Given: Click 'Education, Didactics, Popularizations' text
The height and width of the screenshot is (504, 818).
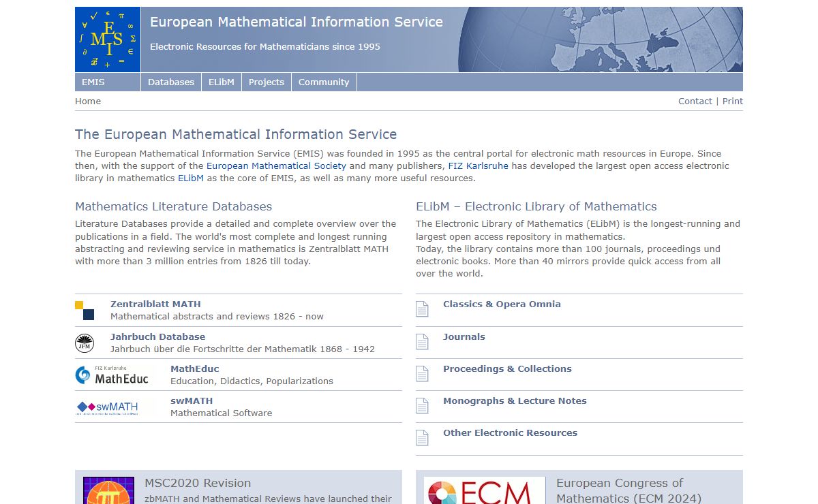Looking at the screenshot, I should point(252,381).
